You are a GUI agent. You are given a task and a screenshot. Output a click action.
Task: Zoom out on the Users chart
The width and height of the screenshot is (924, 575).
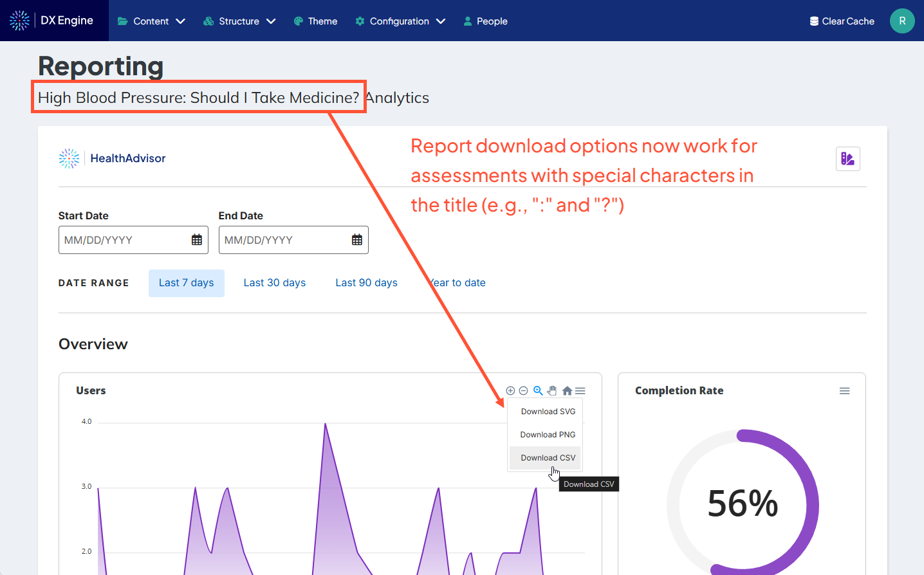click(x=524, y=390)
